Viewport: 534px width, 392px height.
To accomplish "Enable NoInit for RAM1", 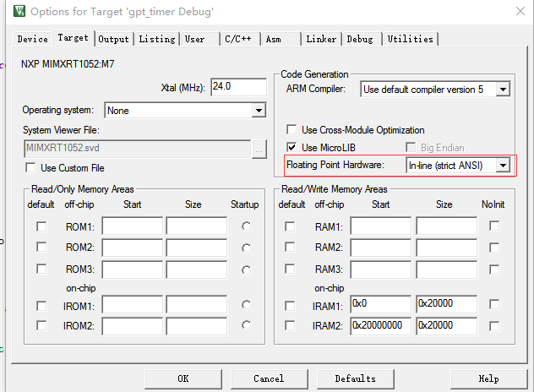I will coord(494,226).
